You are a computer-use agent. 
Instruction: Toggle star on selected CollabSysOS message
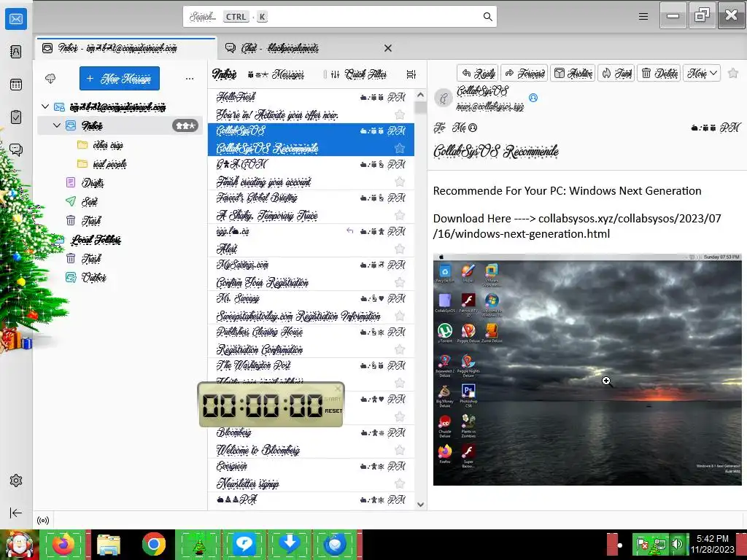400,148
